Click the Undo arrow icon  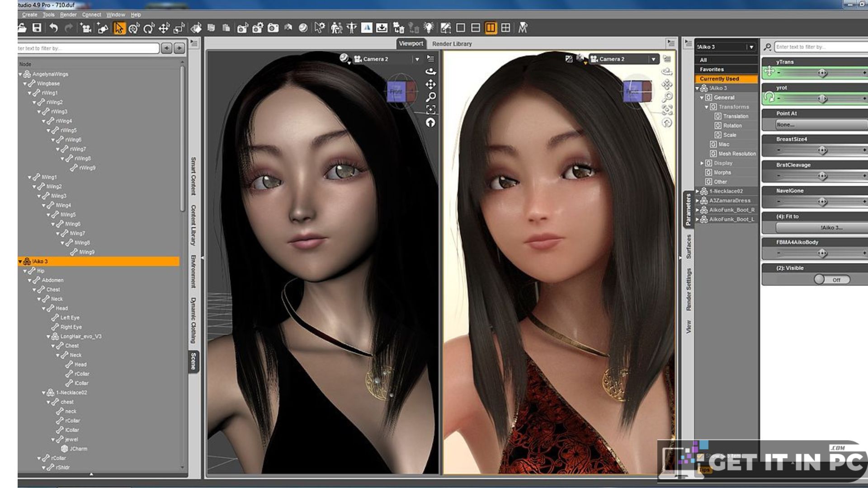pos(53,28)
